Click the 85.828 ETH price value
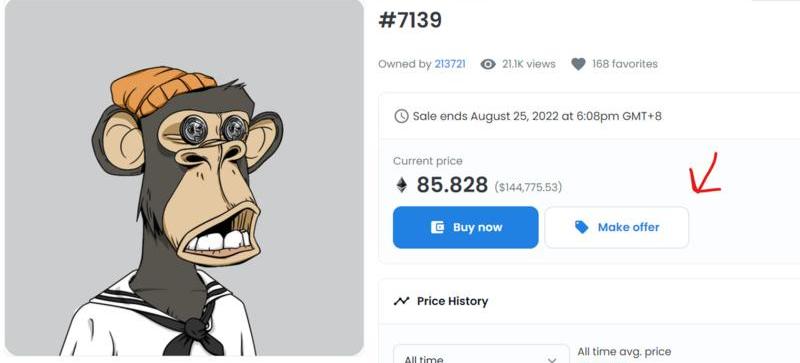Image resolution: width=800 pixels, height=363 pixels. (452, 184)
